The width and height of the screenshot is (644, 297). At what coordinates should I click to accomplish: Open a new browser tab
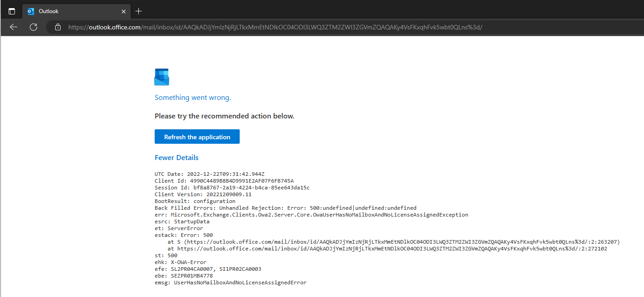(139, 11)
